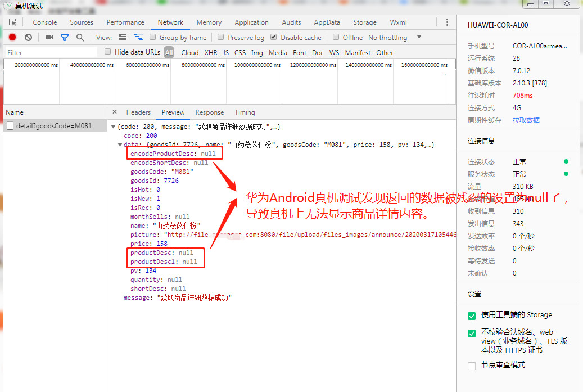Filter requests by CSS
The image size is (583, 392).
tap(240, 52)
